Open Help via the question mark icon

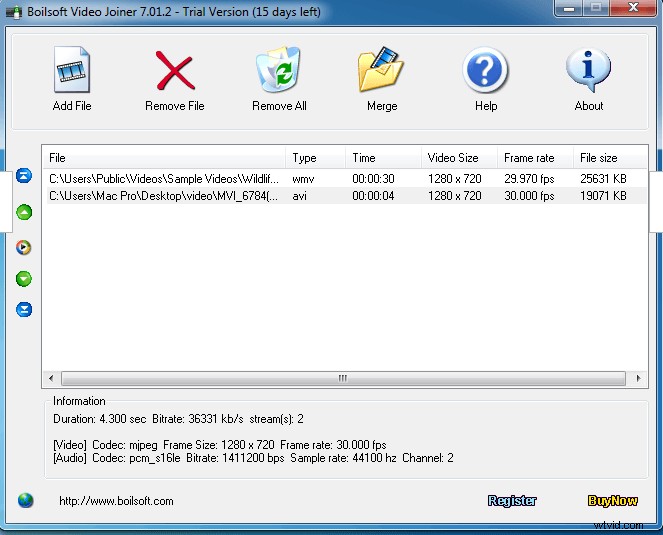(485, 70)
